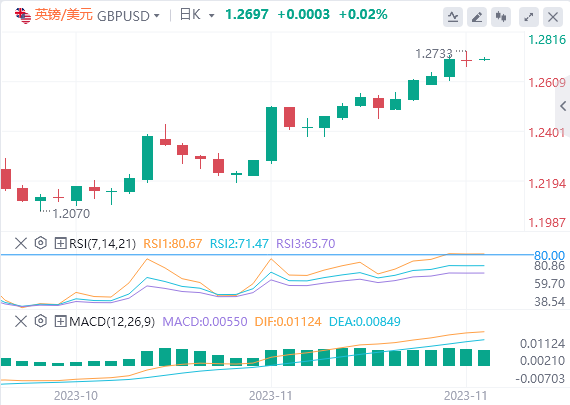Close the chart with X icon
This screenshot has width=570, height=405.
553,17
